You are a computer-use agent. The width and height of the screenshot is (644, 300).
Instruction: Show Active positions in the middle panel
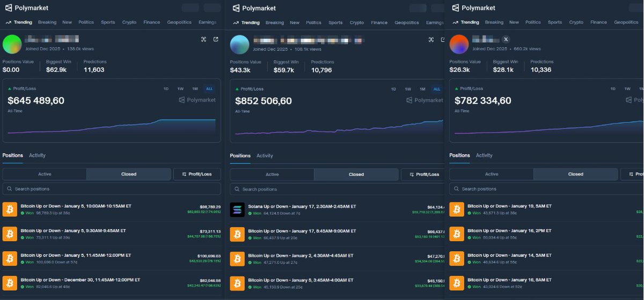point(272,174)
